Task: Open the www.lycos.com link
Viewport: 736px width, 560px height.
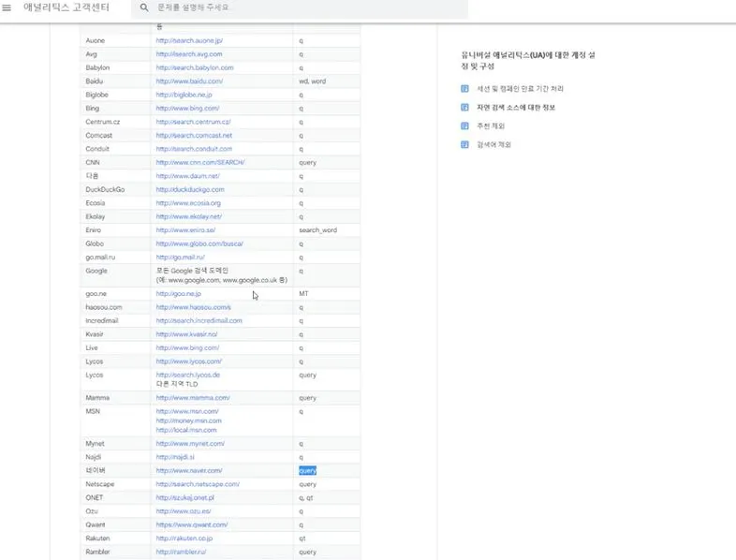Action: click(x=189, y=361)
